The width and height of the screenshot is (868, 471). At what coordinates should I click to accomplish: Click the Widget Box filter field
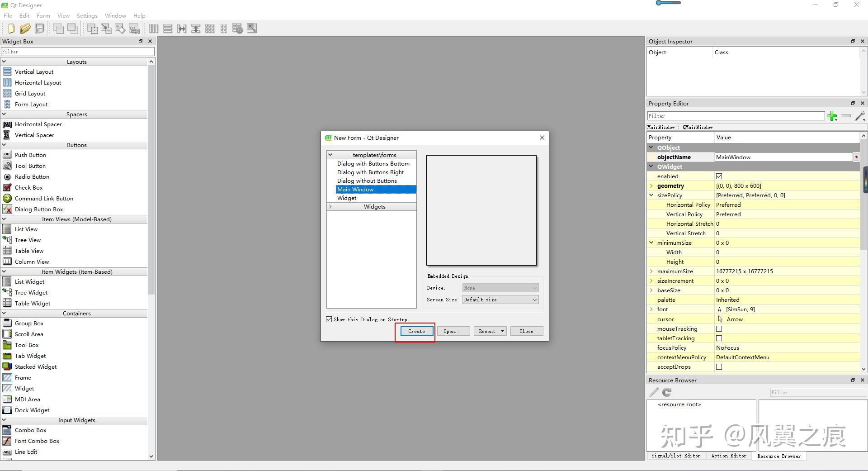click(x=77, y=52)
